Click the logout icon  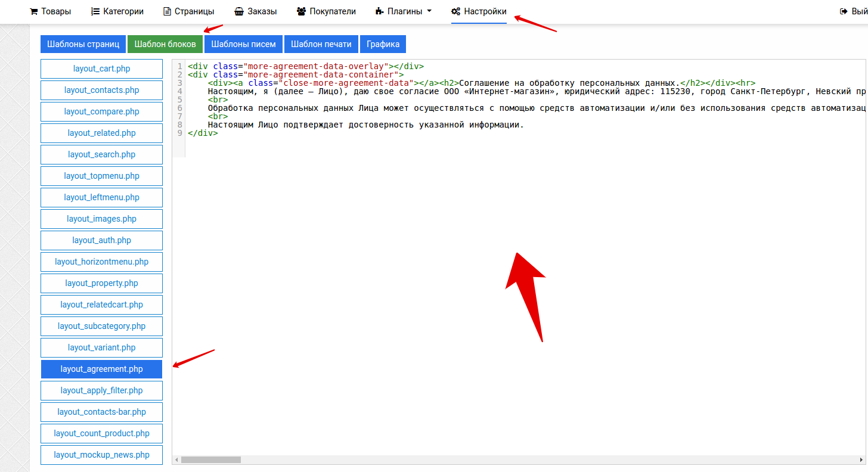tap(844, 11)
